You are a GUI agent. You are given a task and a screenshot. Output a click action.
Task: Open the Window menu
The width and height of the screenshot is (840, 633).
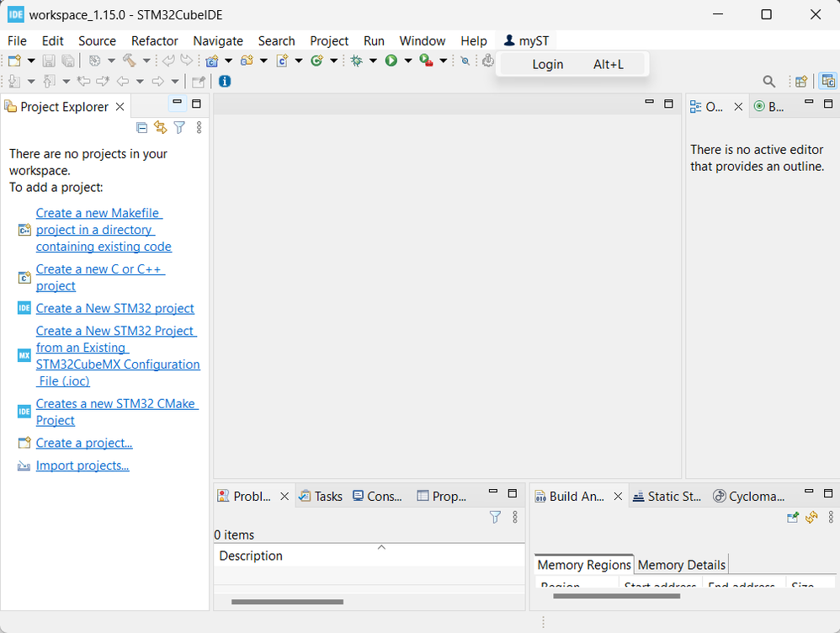click(423, 40)
